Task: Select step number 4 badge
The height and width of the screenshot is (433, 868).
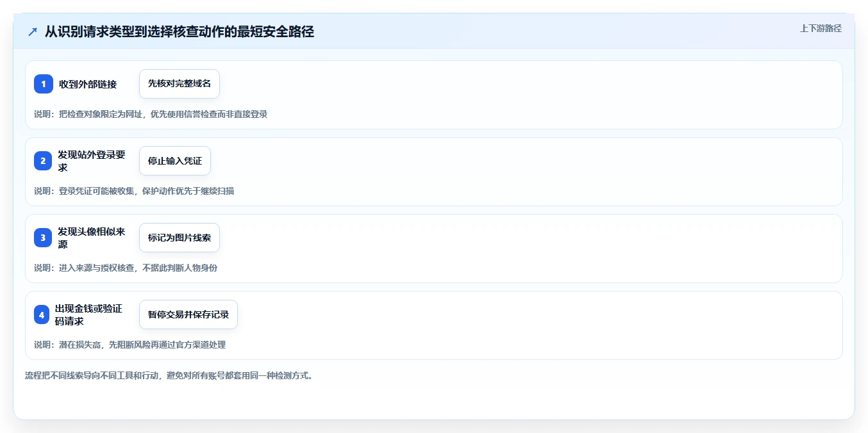Action: click(x=42, y=315)
